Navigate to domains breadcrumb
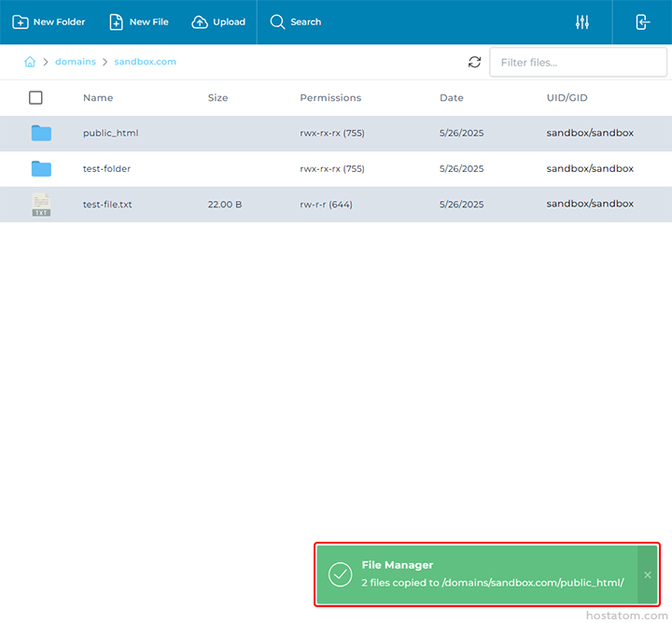Image resolution: width=672 pixels, height=623 pixels. click(76, 62)
